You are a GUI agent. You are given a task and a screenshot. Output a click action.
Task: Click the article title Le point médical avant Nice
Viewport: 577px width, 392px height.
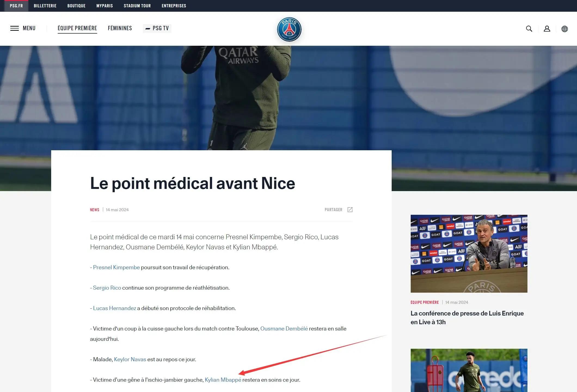coord(192,183)
